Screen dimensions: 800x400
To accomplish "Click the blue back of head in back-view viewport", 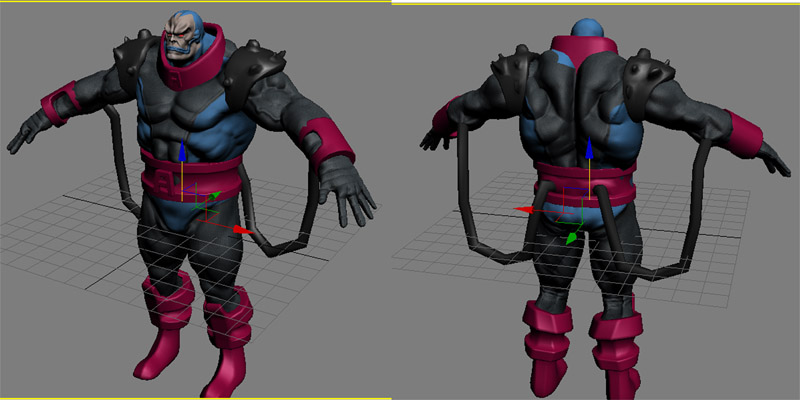I will click(588, 29).
